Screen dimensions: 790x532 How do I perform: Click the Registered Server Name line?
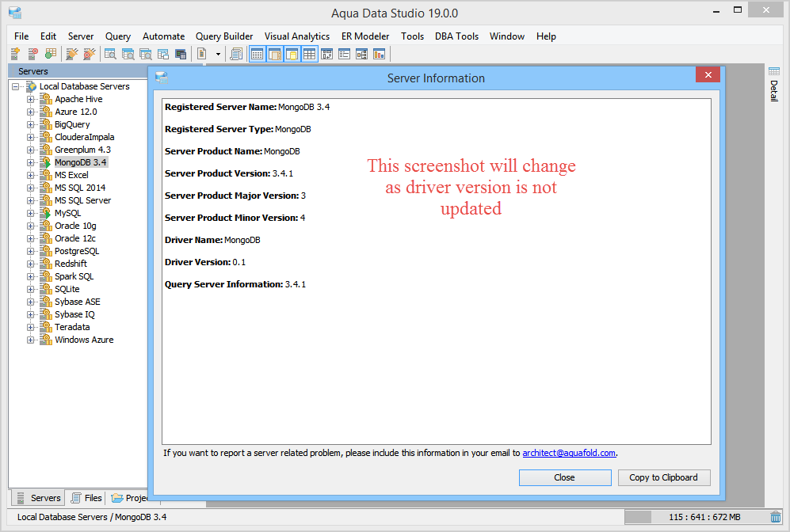247,107
